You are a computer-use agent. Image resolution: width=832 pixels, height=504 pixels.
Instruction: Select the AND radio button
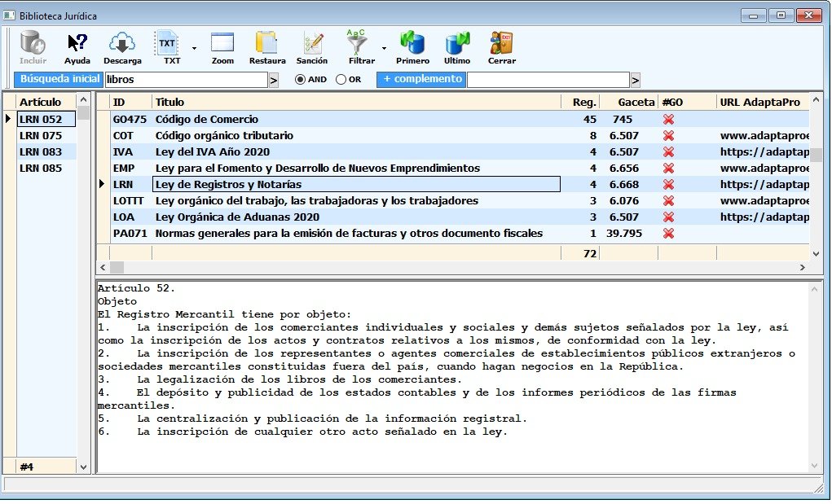pyautogui.click(x=300, y=80)
